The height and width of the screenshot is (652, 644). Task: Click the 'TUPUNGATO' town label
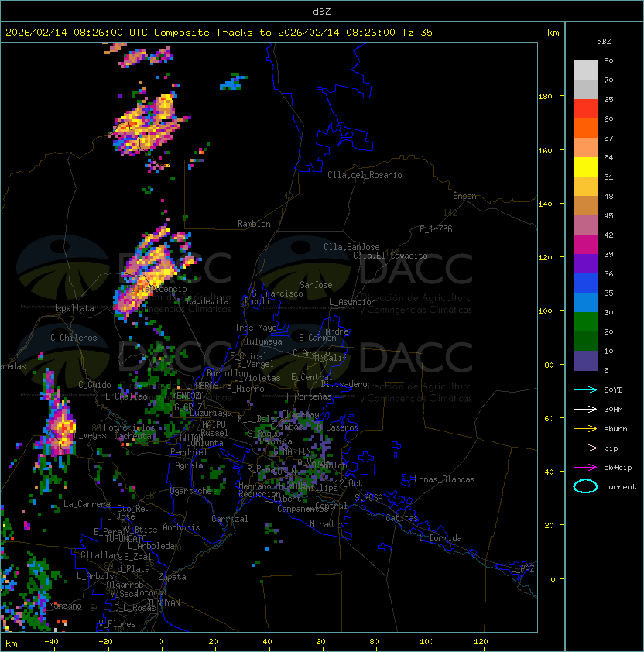click(125, 538)
